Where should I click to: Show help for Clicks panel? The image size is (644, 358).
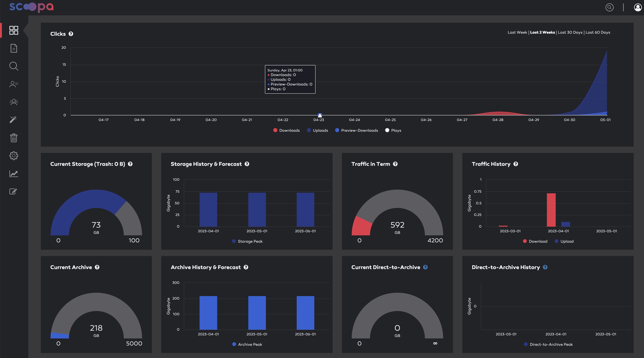click(71, 34)
